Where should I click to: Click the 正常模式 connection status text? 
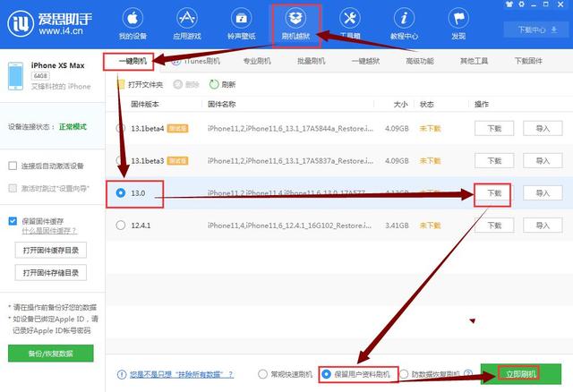coord(73,127)
